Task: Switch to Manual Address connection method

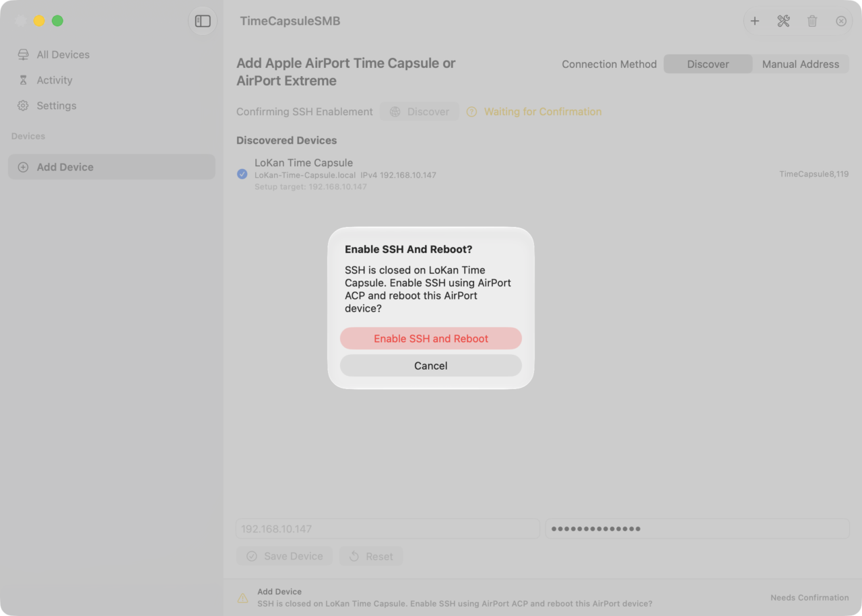Action: pyautogui.click(x=801, y=64)
